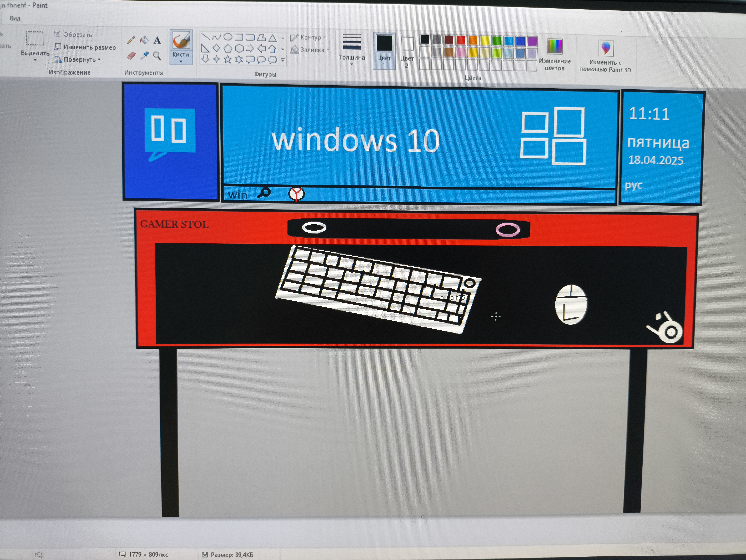746x560 pixels.
Task: Choose the Rectangle shape
Action: (x=239, y=37)
